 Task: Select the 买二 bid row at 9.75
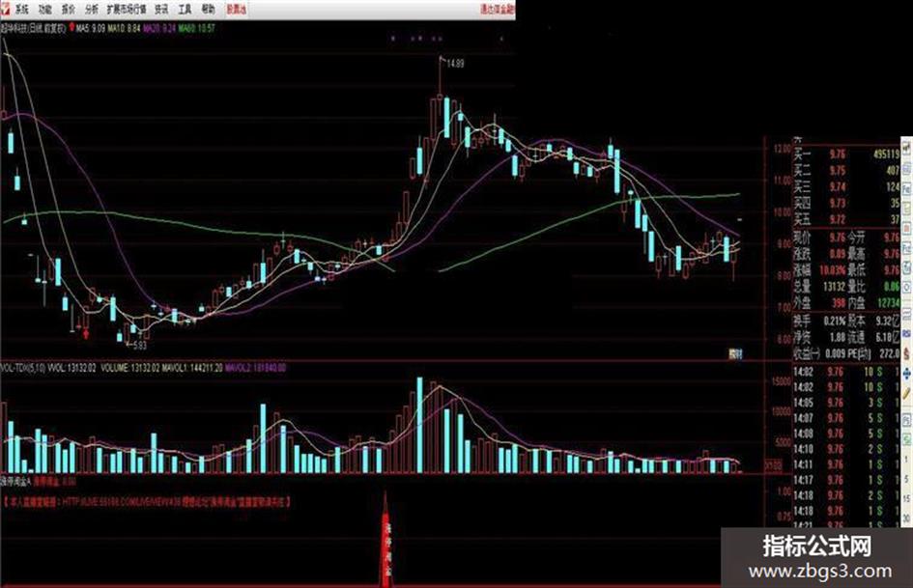coord(846,171)
